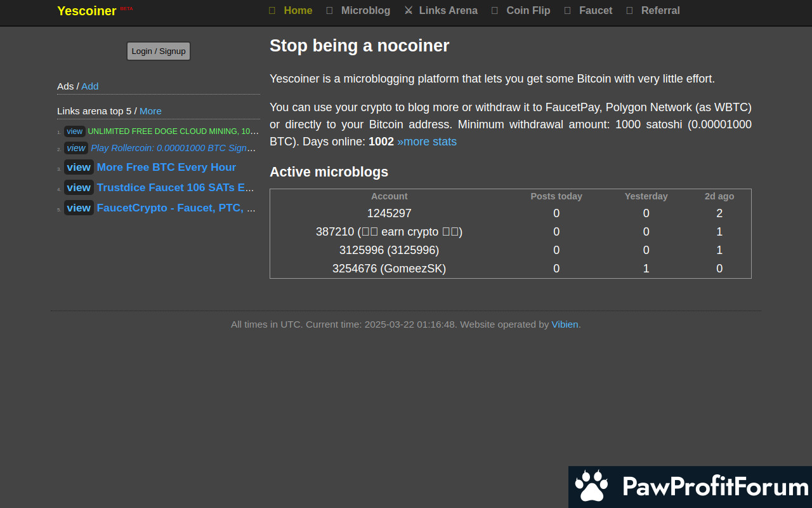Open FaucetCrypto - Faucet, PTC link

click(x=176, y=208)
